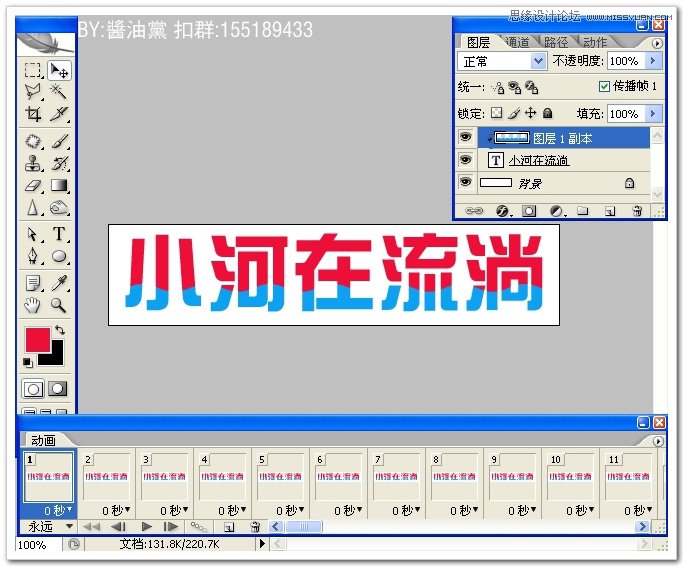Select the 图层 tab
This screenshot has width=683, height=566.
click(x=478, y=42)
